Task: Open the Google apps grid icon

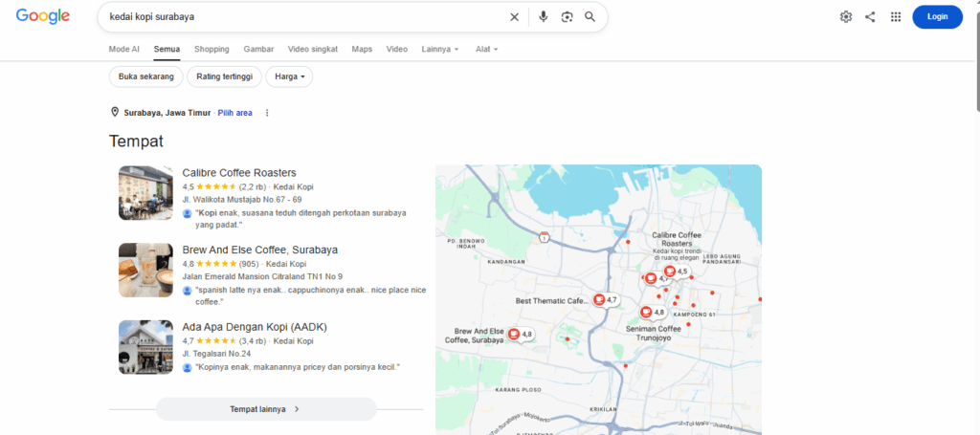Action: coord(896,17)
